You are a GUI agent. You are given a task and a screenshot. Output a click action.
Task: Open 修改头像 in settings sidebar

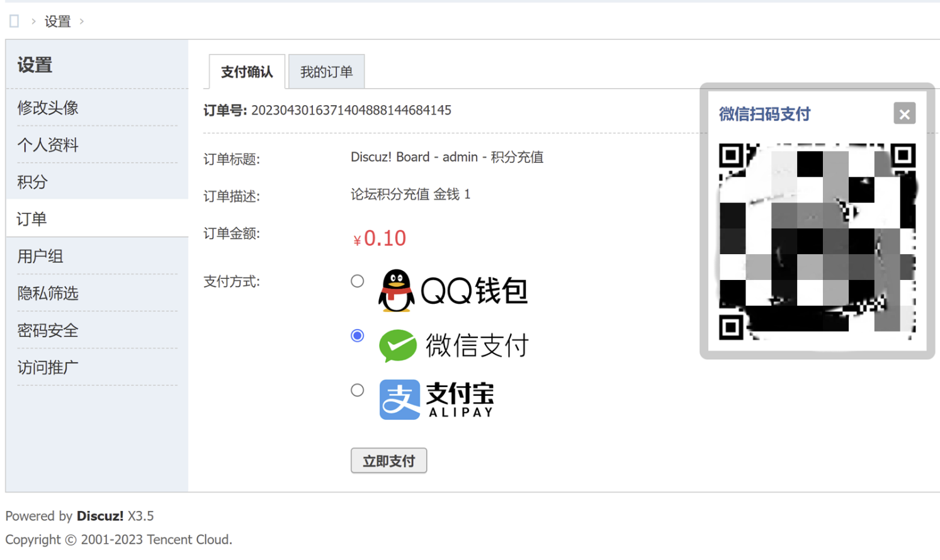[48, 108]
